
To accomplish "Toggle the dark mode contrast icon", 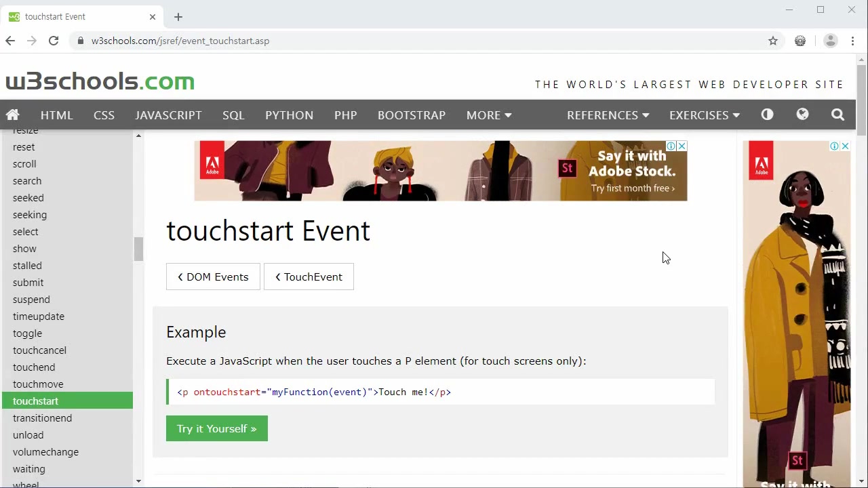I will [767, 115].
